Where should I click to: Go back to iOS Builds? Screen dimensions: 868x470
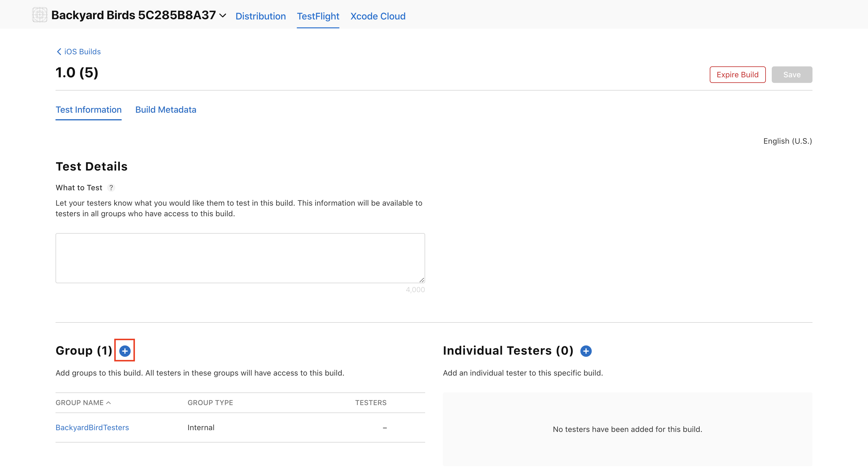pos(79,52)
